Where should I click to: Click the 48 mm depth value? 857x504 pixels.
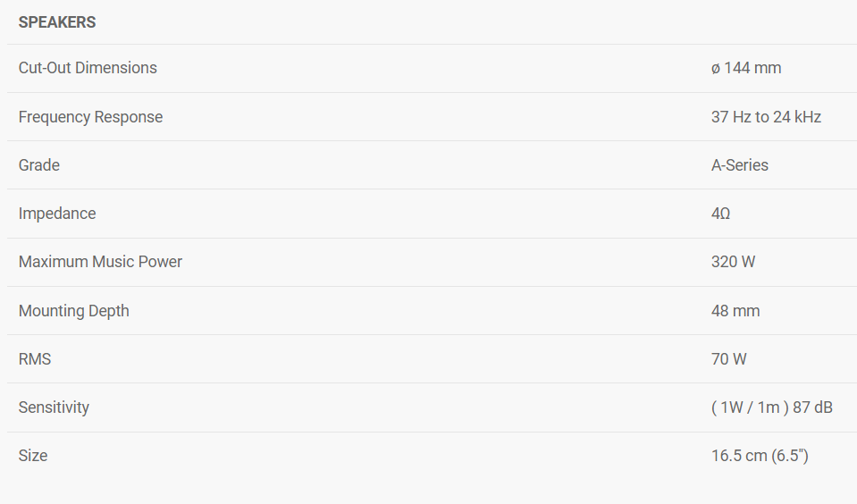(x=735, y=311)
